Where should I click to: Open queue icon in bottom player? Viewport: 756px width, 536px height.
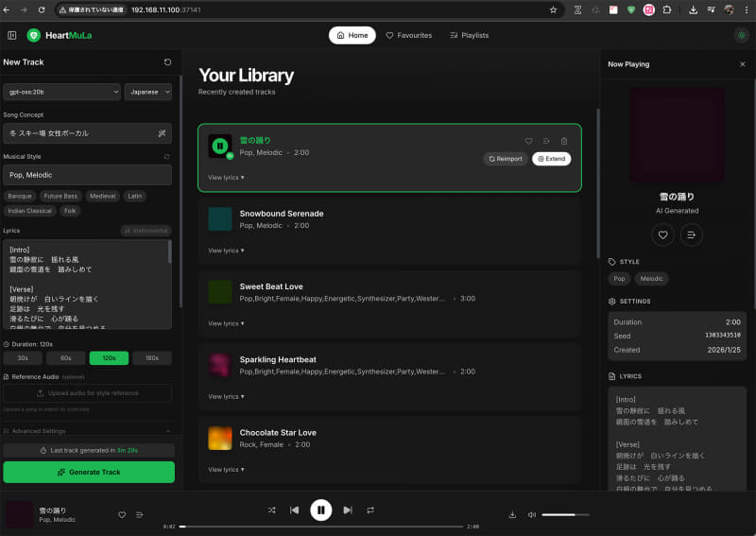tap(139, 515)
